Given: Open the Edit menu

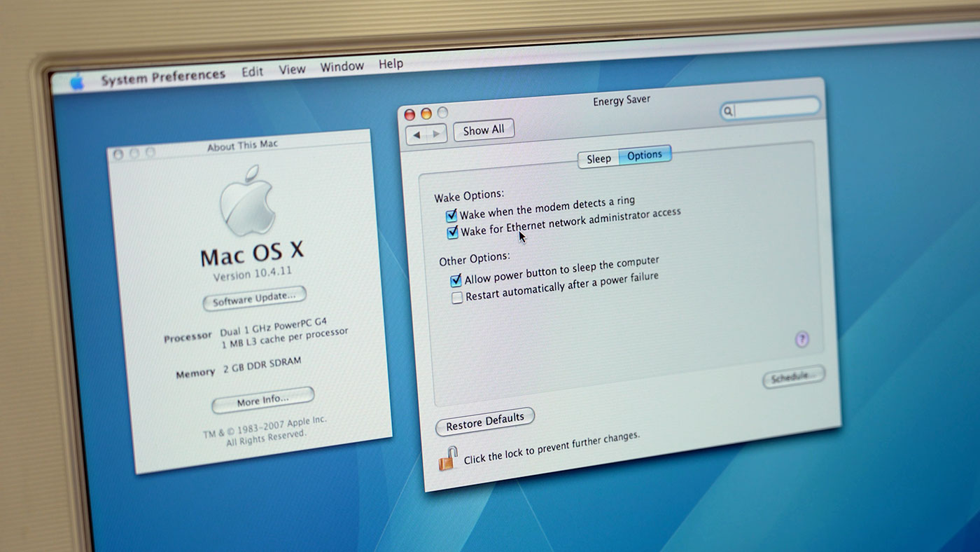Looking at the screenshot, I should click(253, 71).
